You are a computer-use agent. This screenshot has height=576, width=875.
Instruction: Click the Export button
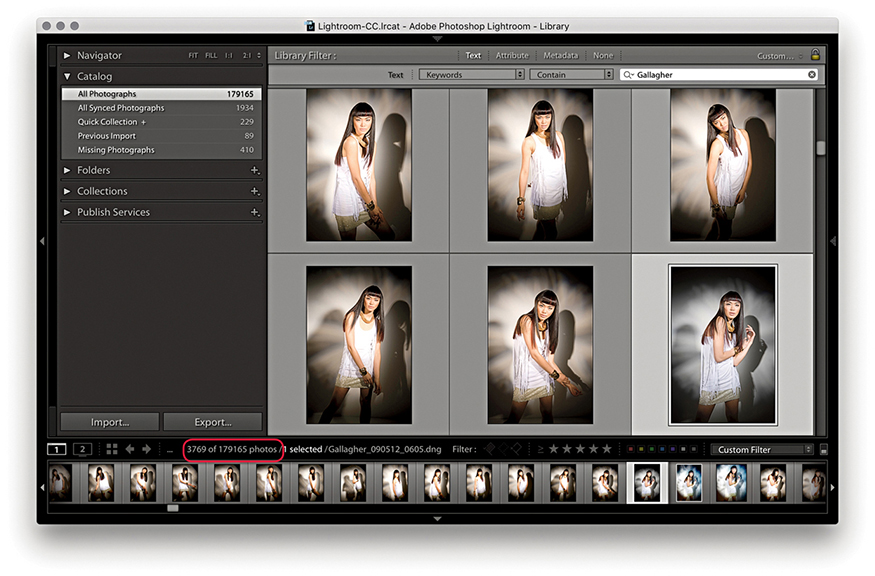[x=212, y=422]
